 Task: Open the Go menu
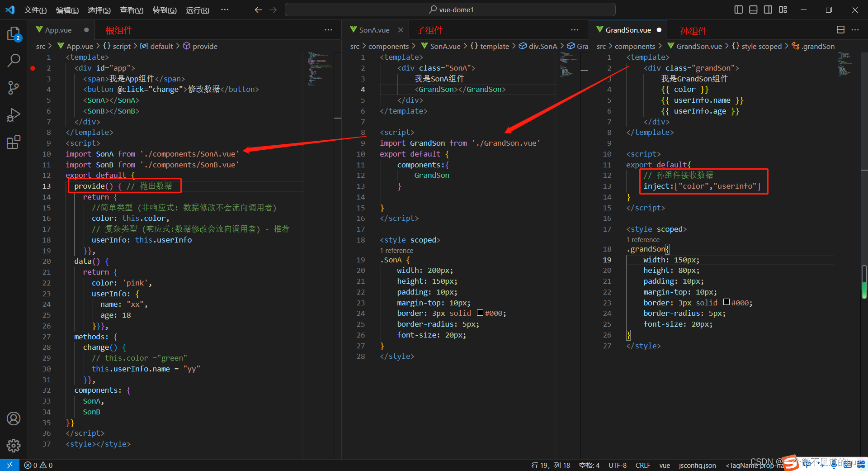[x=165, y=10]
